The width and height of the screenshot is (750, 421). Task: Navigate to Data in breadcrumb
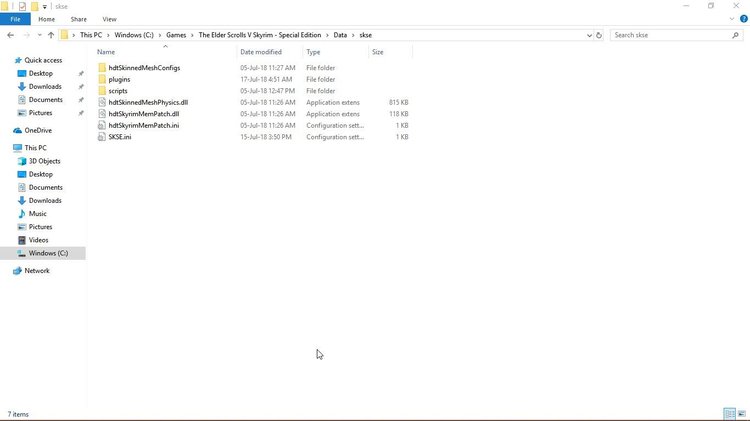coord(340,35)
